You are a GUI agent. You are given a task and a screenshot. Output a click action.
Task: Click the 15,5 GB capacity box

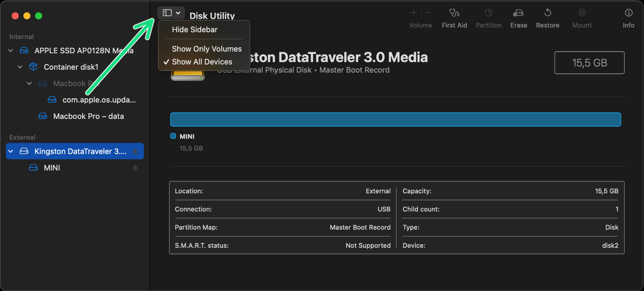click(589, 62)
